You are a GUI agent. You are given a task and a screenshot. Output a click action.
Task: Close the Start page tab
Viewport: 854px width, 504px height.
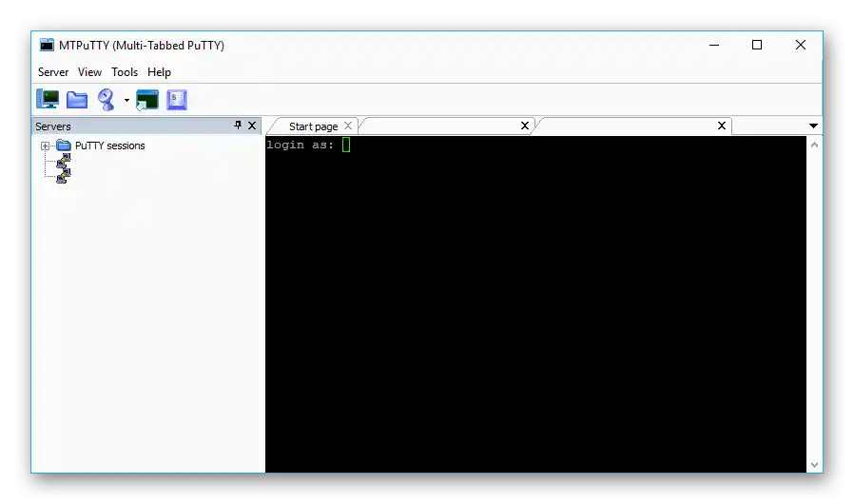point(348,126)
